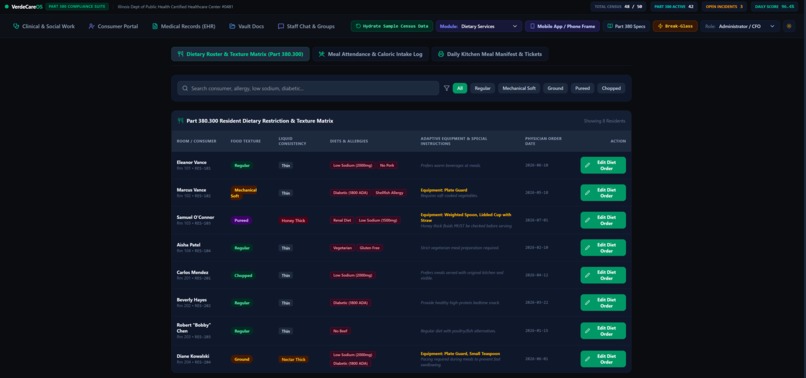The image size is (806, 378).
Task: Open Part 380 Specs
Action: coord(626,26)
